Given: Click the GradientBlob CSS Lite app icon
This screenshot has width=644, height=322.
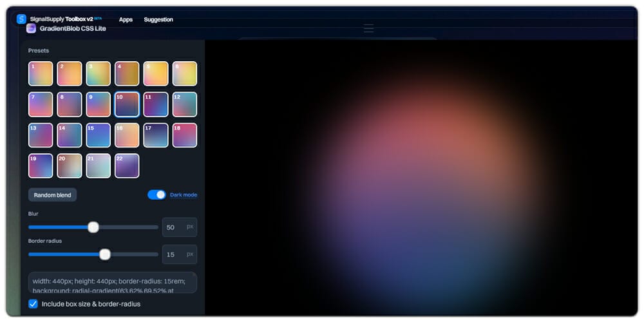Looking at the screenshot, I should point(31,28).
